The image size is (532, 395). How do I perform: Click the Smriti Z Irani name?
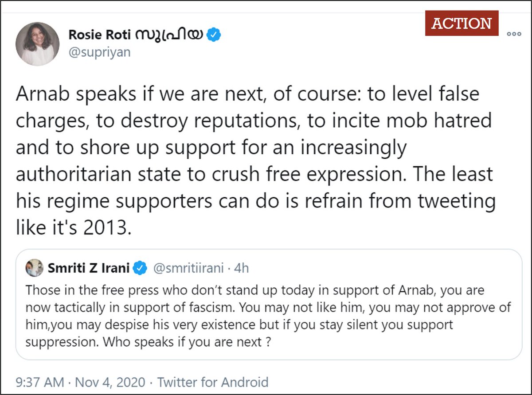point(89,268)
